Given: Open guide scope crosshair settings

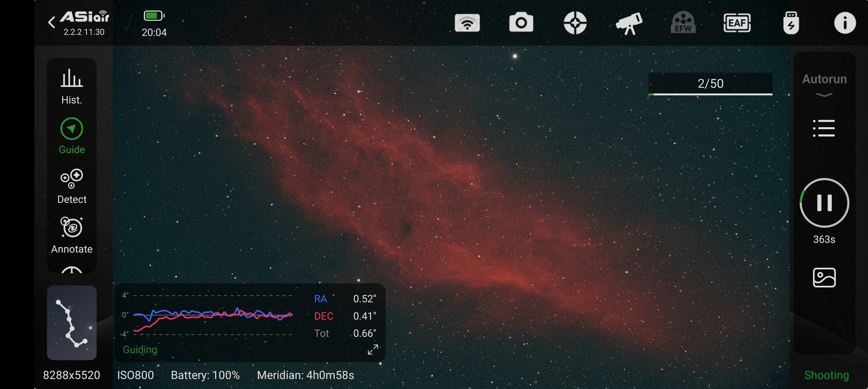Looking at the screenshot, I should 575,23.
